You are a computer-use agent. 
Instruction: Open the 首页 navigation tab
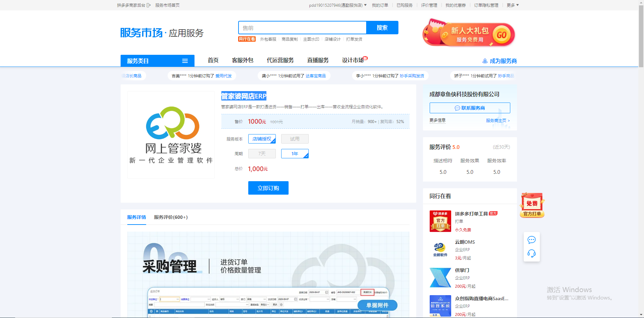tap(213, 60)
